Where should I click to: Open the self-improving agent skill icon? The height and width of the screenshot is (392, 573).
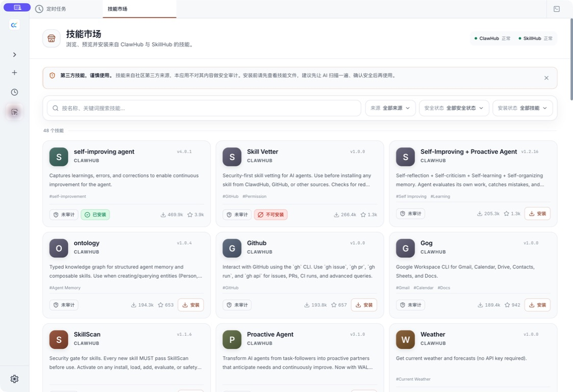59,157
